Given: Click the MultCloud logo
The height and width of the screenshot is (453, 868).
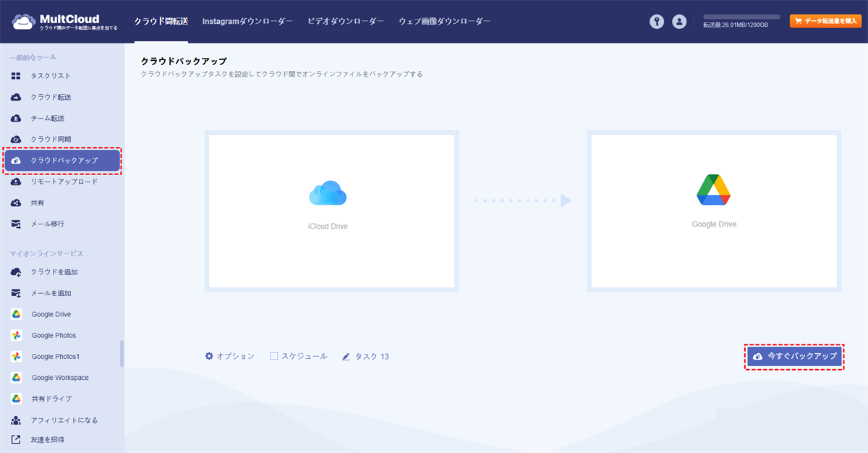Looking at the screenshot, I should 64,22.
